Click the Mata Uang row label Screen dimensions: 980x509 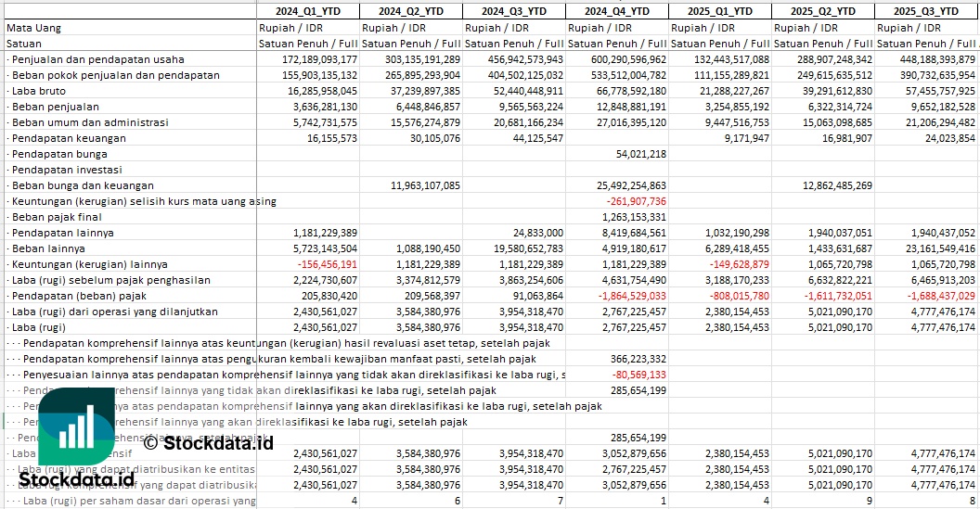(33, 28)
